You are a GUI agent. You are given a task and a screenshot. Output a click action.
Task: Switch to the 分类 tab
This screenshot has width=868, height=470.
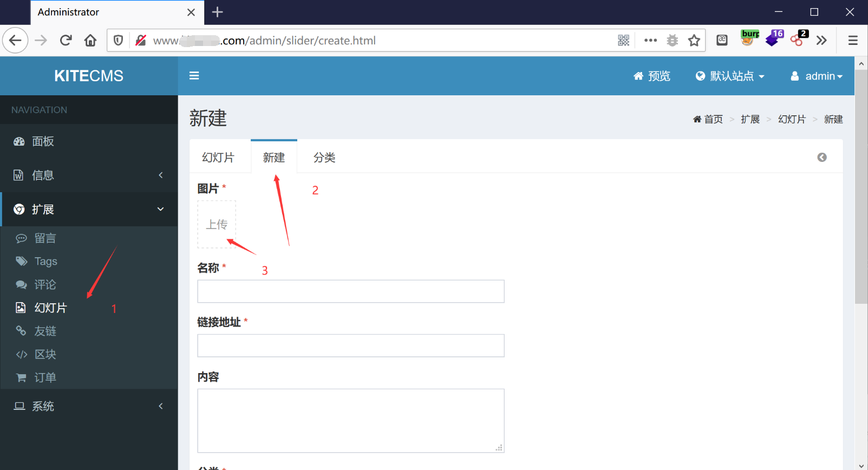click(324, 158)
